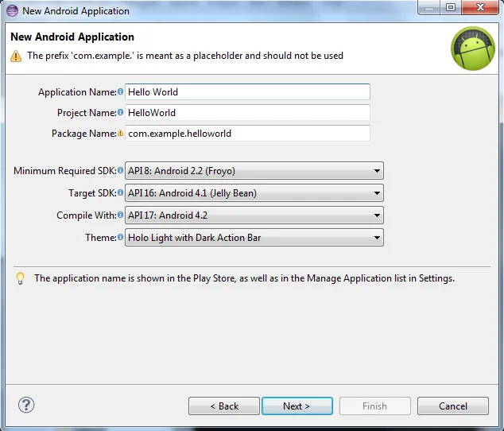Click into the Package Name field
504x431 pixels.
point(247,134)
